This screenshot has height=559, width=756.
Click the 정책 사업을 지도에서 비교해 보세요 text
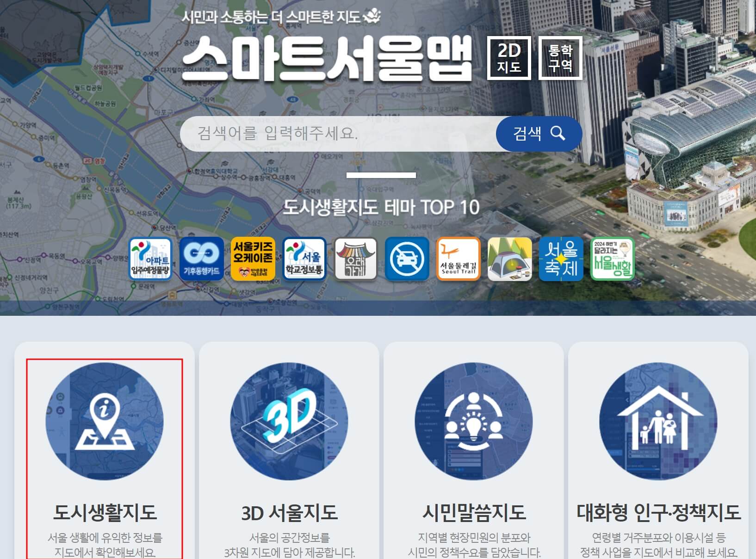click(x=658, y=553)
